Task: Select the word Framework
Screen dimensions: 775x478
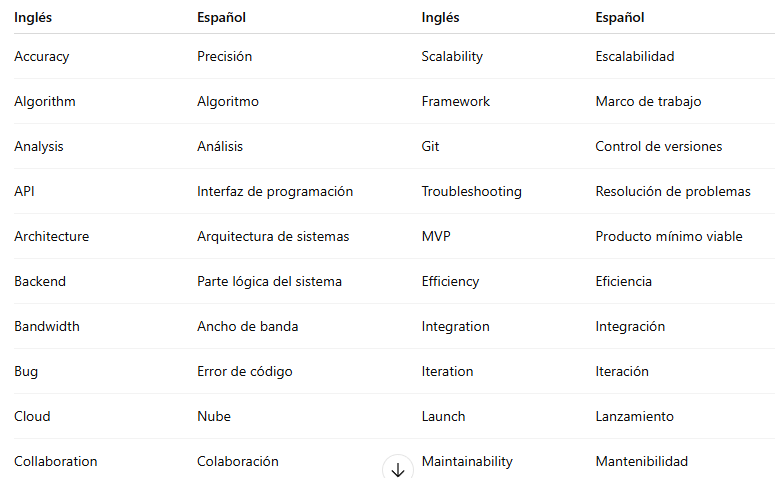Action: coord(456,101)
